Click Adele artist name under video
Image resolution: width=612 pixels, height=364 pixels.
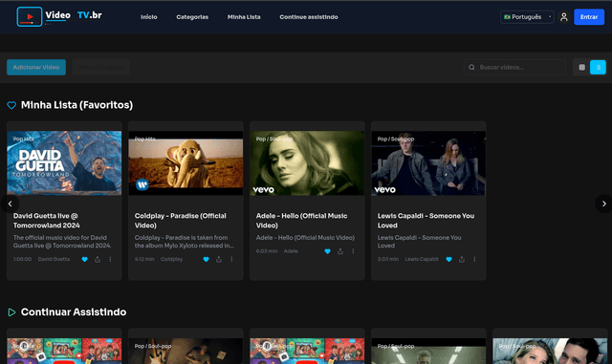291,251
